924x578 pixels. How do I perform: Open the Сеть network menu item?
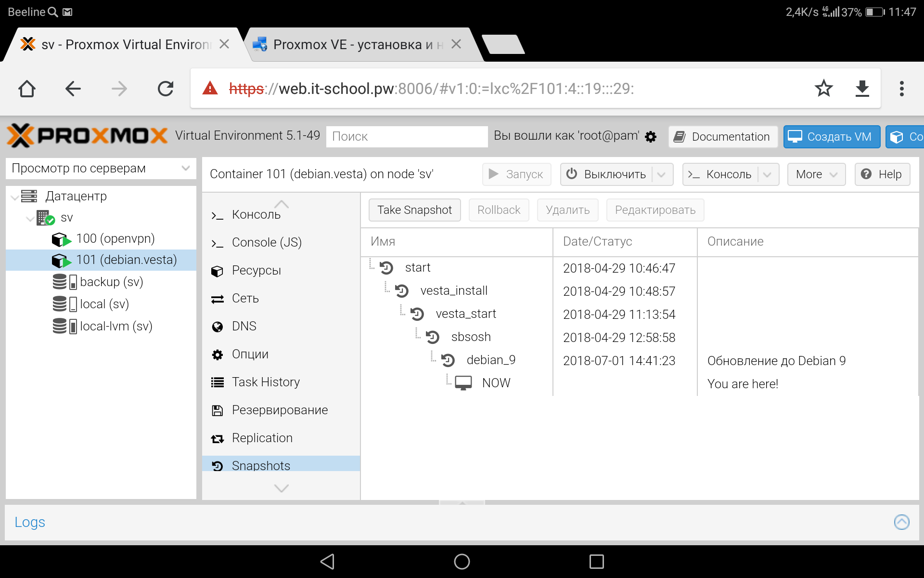click(x=281, y=298)
